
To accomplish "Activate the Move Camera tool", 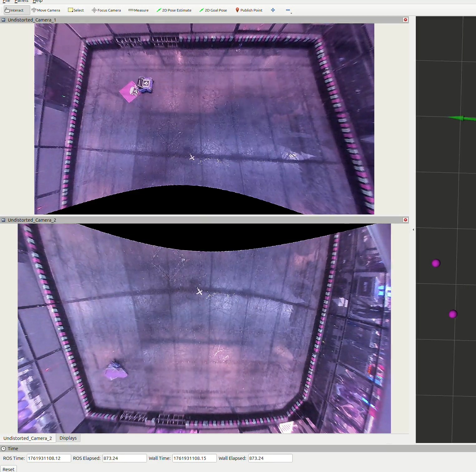I will tap(46, 10).
